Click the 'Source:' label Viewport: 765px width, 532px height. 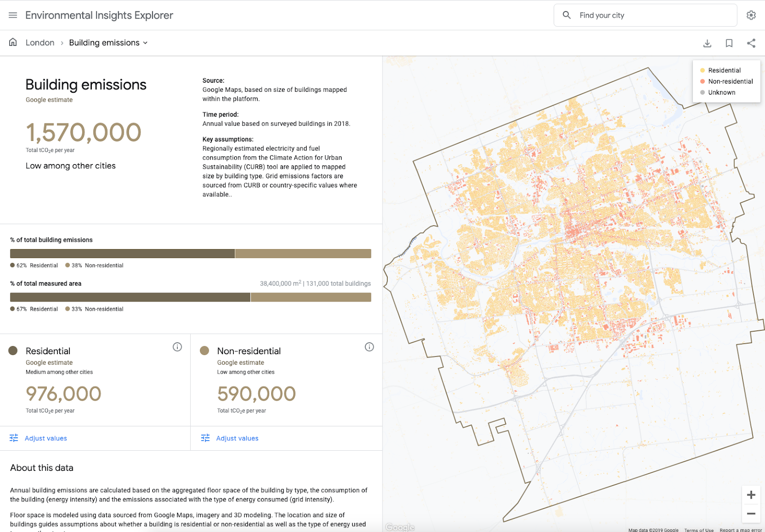[213, 81]
